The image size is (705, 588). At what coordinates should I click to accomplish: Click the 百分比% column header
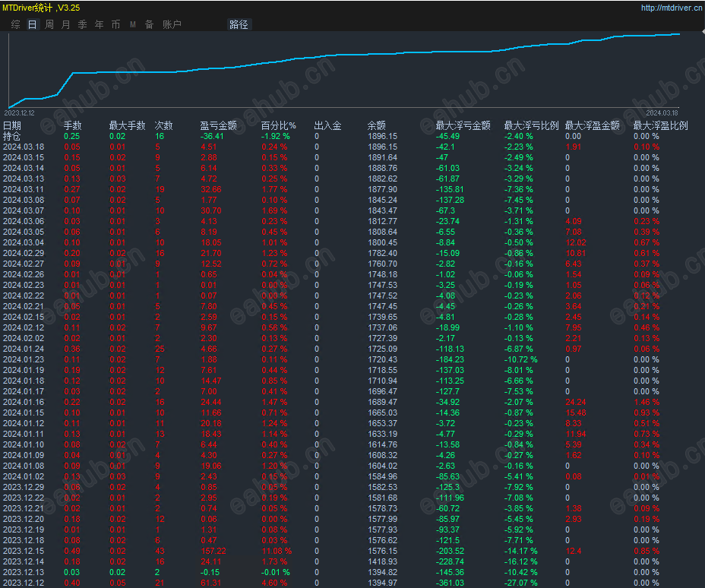278,125
